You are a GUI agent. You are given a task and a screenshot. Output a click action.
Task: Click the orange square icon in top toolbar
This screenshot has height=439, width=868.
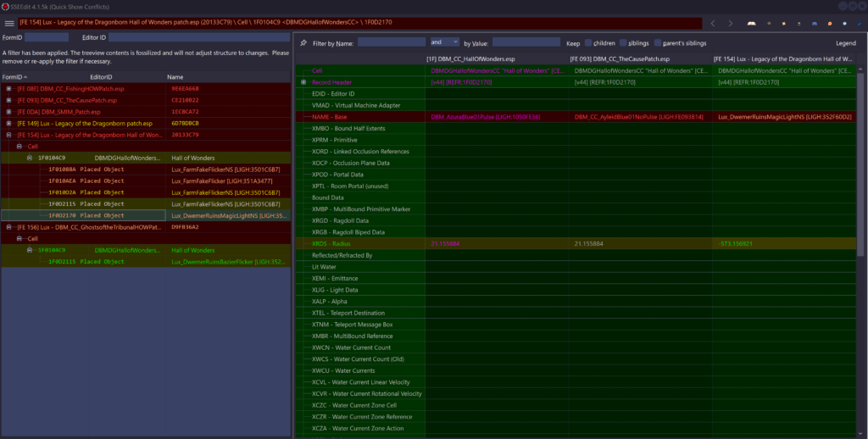784,24
